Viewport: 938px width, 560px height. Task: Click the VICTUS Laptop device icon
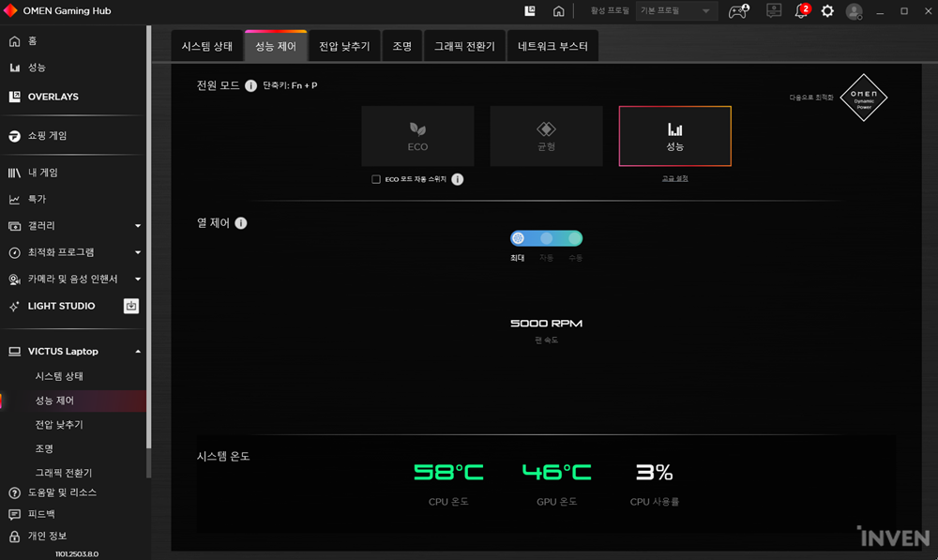coord(14,352)
